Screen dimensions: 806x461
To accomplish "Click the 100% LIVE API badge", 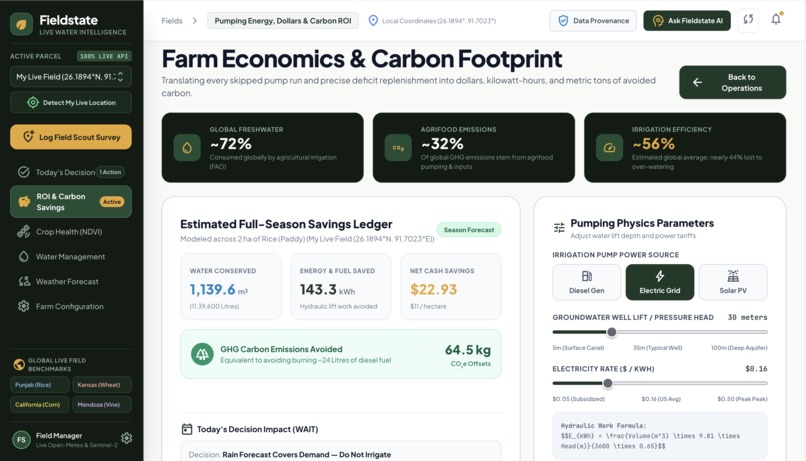I will (x=104, y=56).
